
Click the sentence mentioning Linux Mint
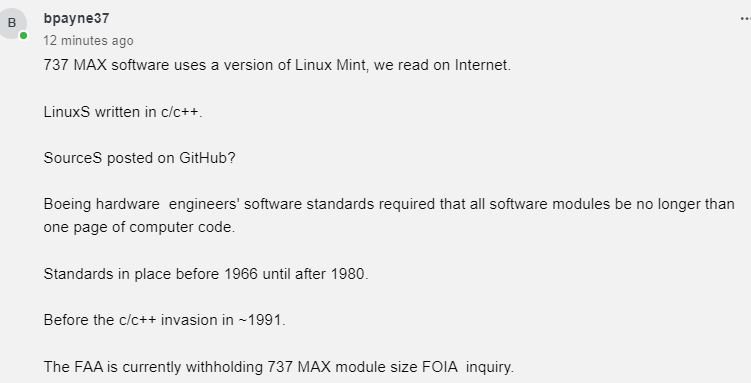(277, 65)
